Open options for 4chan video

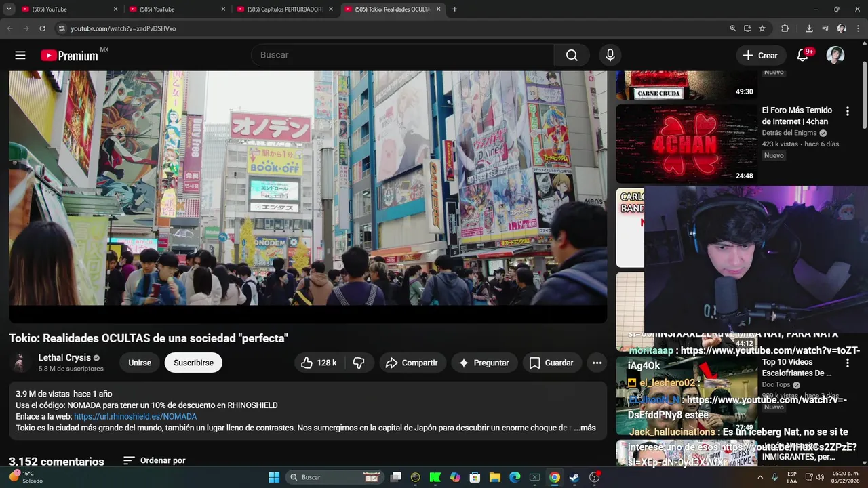point(847,111)
